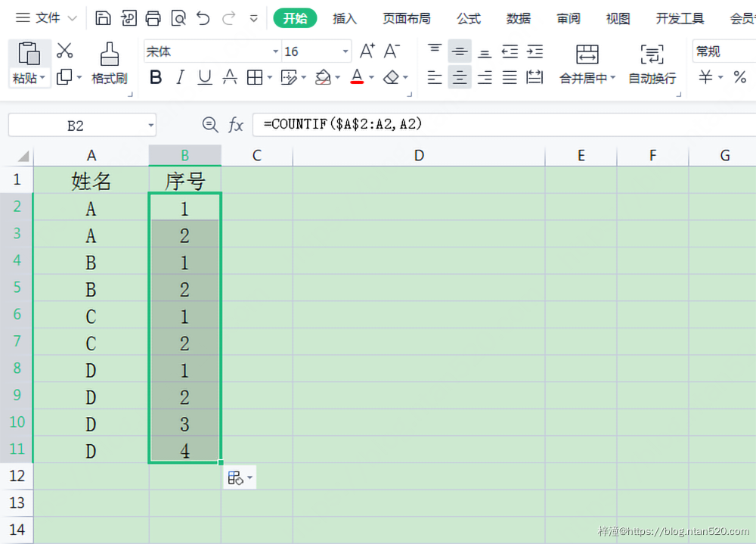Expand the Name Box B2 dropdown
756x544 pixels.
click(151, 126)
